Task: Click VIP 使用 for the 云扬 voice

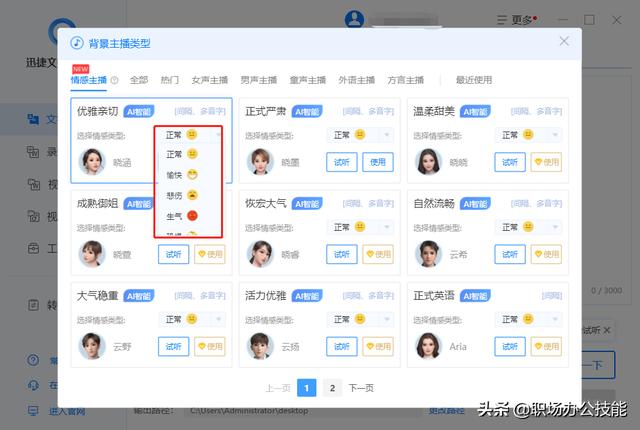Action: coord(378,347)
